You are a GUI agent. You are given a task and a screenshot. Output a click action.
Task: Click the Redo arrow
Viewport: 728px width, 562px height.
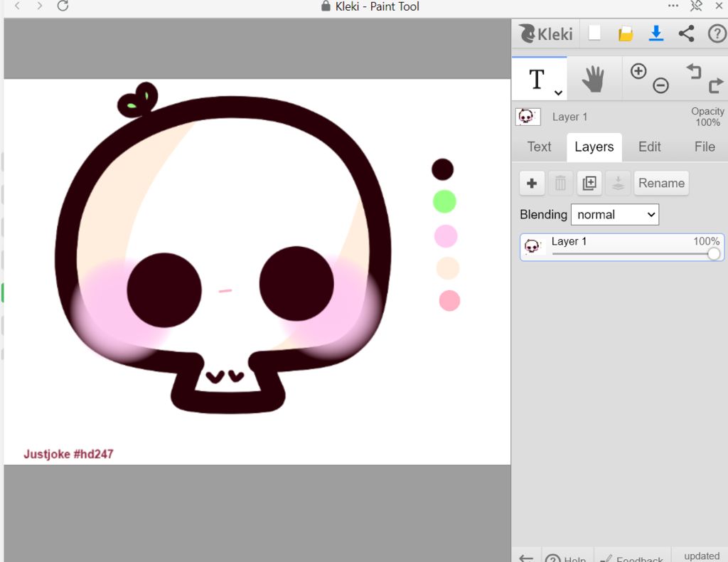click(x=715, y=86)
